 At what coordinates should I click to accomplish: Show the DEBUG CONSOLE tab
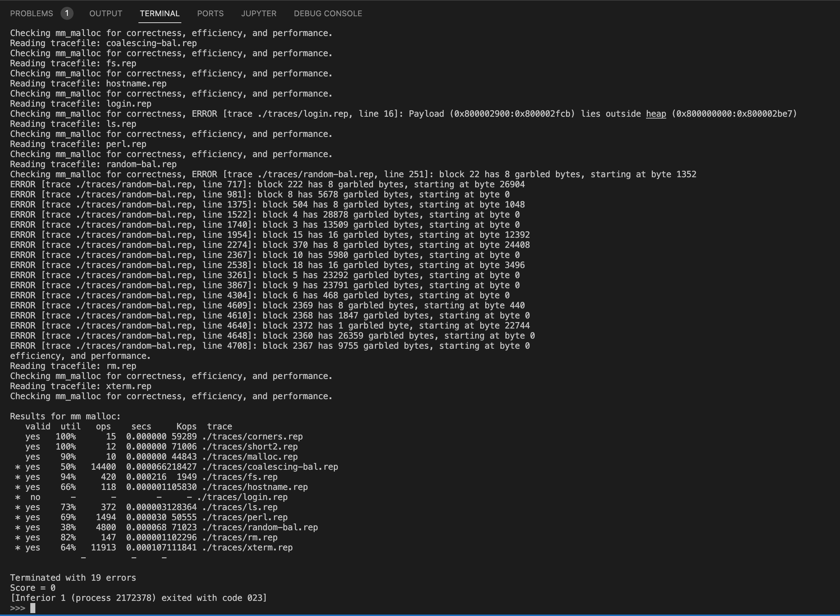328,13
